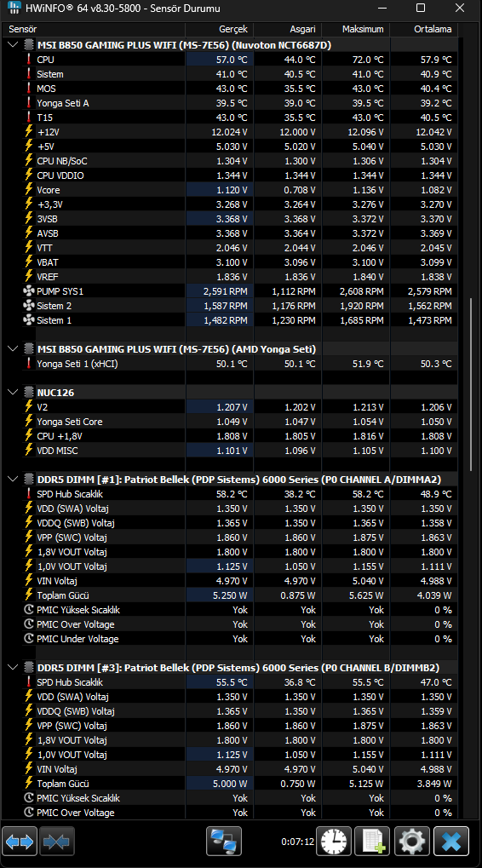The image size is (482, 868).
Task: Close sensors with blue X icon
Action: tap(451, 842)
